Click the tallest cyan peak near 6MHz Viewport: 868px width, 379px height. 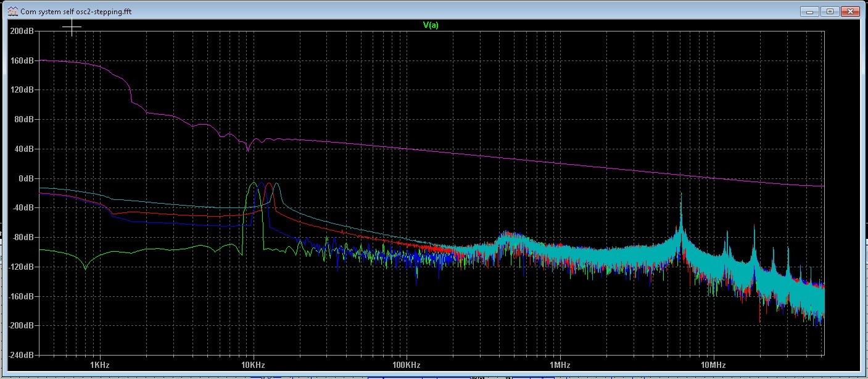coord(681,196)
